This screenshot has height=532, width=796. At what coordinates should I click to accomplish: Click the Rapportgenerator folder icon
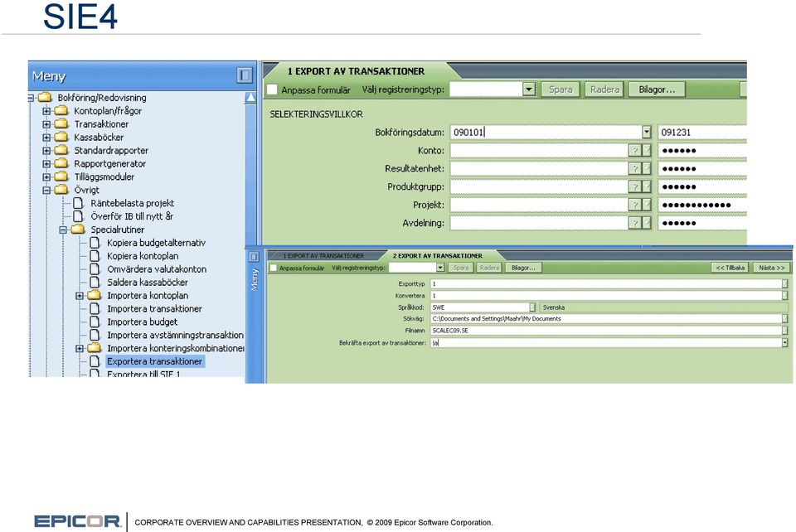(61, 163)
